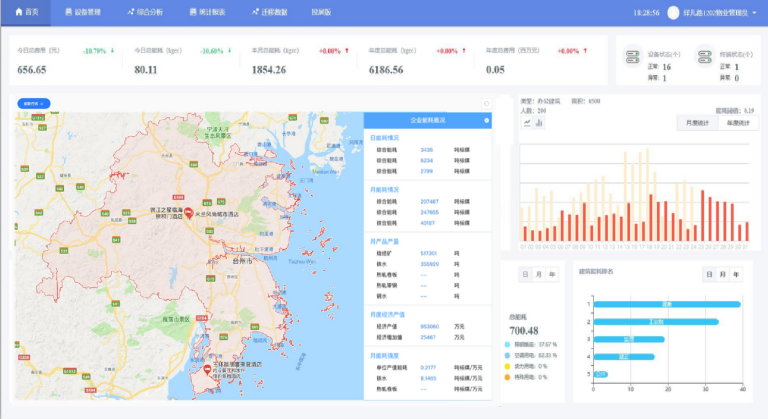Switch chart to bar graph view
Screen dimensions: 768x419
539,123
